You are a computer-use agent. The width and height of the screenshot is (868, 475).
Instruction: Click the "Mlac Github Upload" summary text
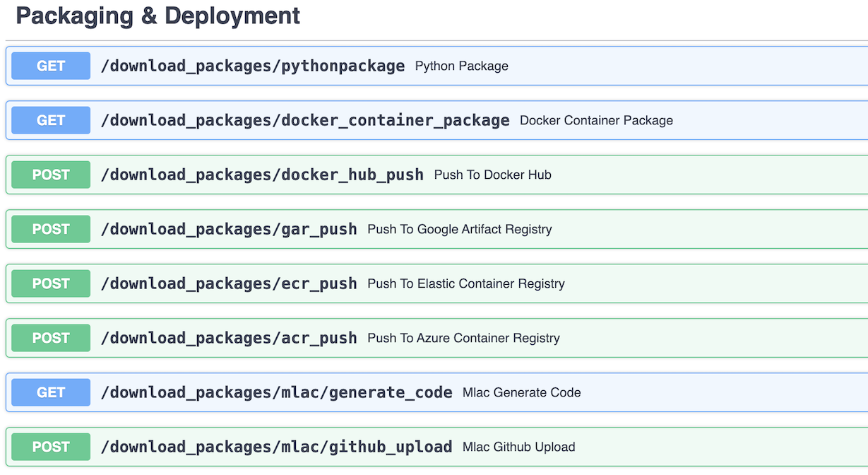[518, 447]
